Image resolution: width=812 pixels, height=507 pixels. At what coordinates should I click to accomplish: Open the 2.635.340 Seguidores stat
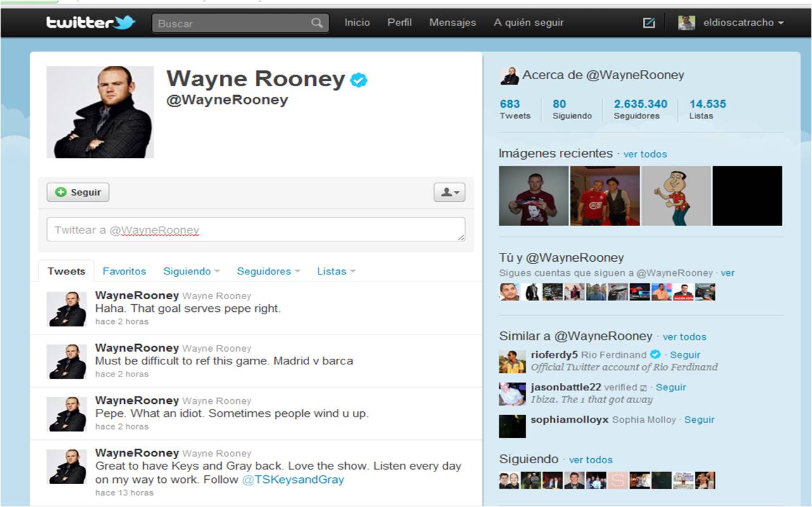(640, 109)
